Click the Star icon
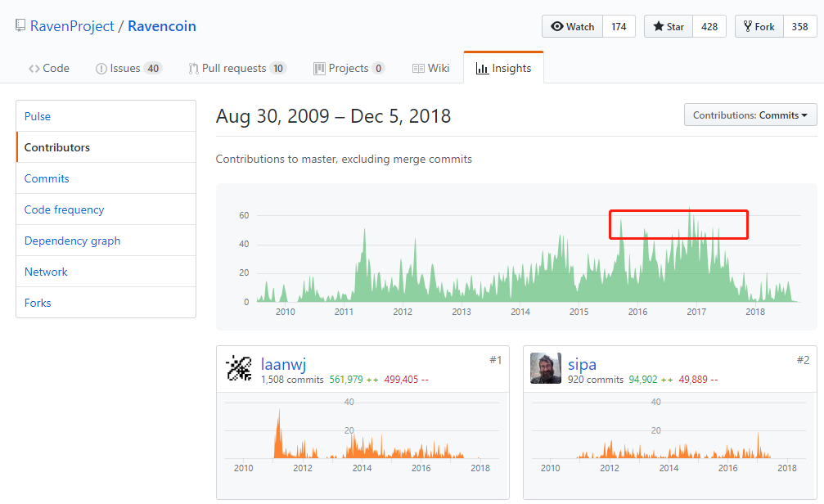 click(x=659, y=26)
